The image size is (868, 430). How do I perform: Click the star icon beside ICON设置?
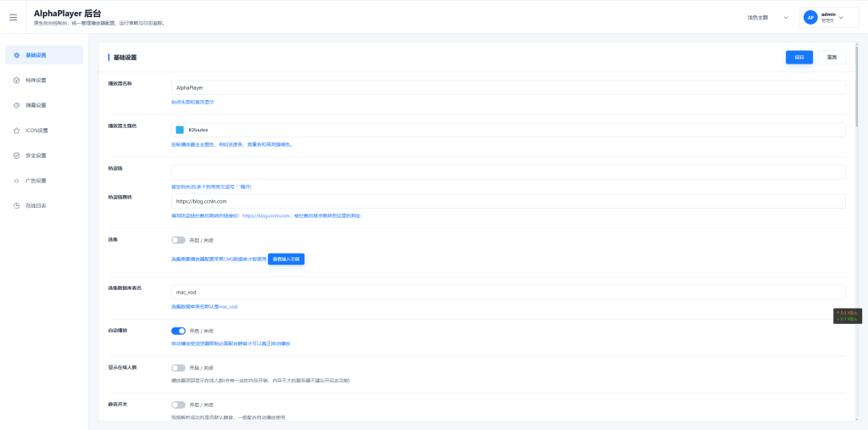point(17,131)
